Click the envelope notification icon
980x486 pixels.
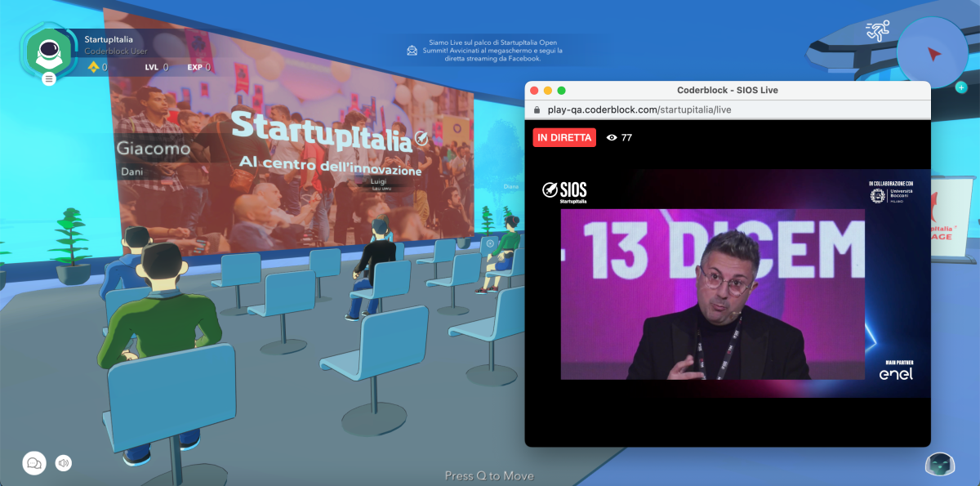pyautogui.click(x=412, y=51)
